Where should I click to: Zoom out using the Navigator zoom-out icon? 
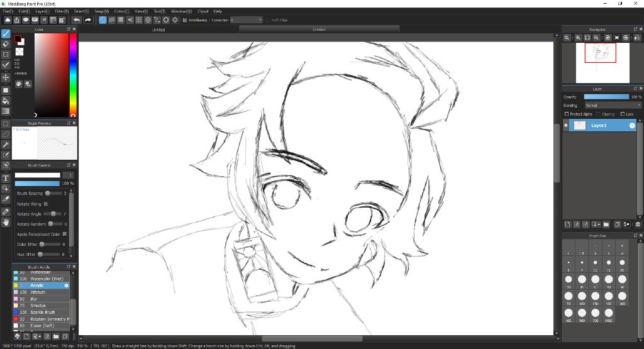coord(596,37)
